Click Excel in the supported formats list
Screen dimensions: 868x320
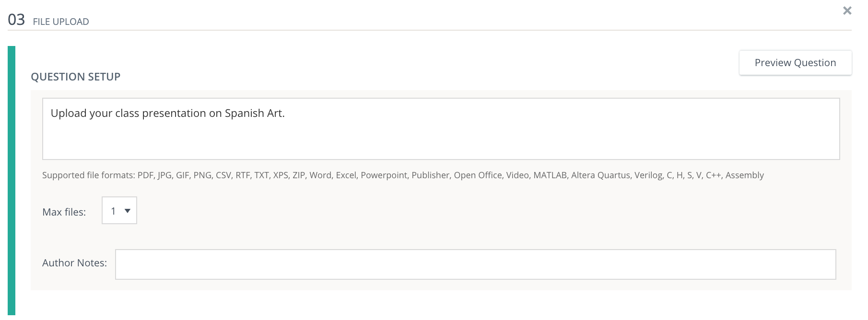point(346,175)
